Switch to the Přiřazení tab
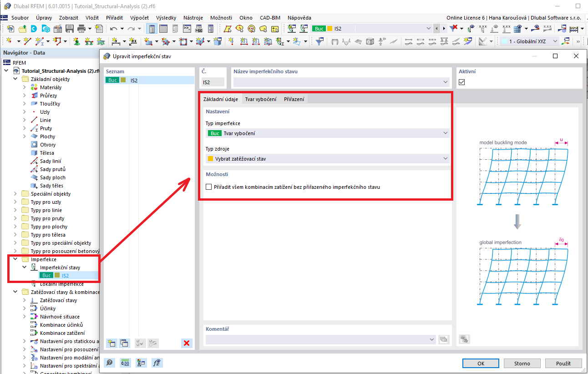 pyautogui.click(x=294, y=99)
